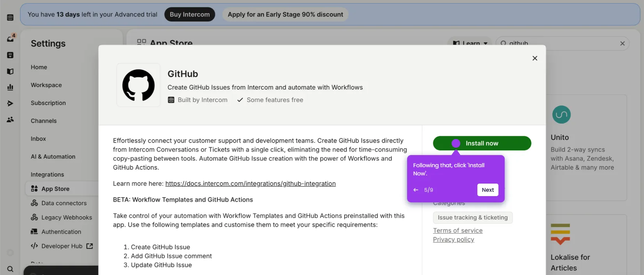Screen dimensions: 644x275
Task: Click the Lokalise for Articles card title
Action: pos(570,262)
